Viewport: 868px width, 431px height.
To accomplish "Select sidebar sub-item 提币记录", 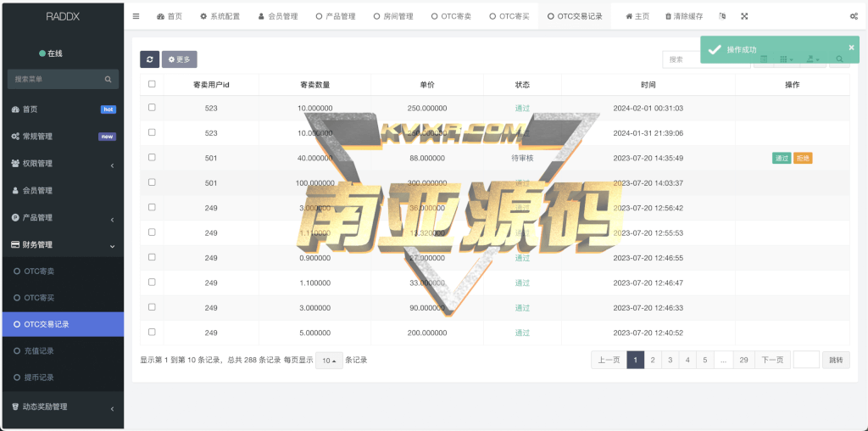I will [62, 378].
